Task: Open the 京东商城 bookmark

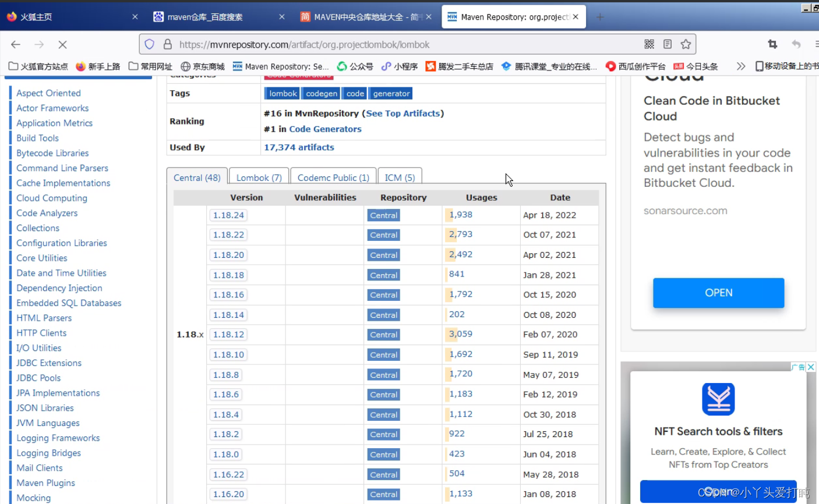Action: 203,66
